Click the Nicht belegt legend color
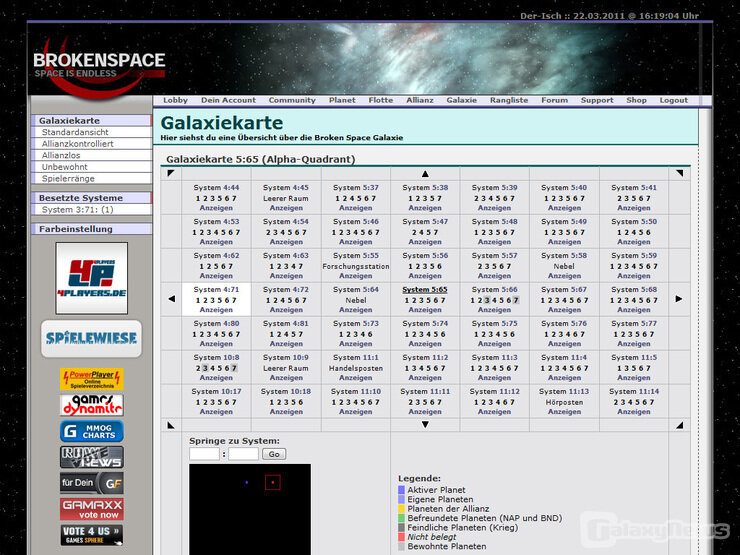The width and height of the screenshot is (740, 555). click(402, 537)
